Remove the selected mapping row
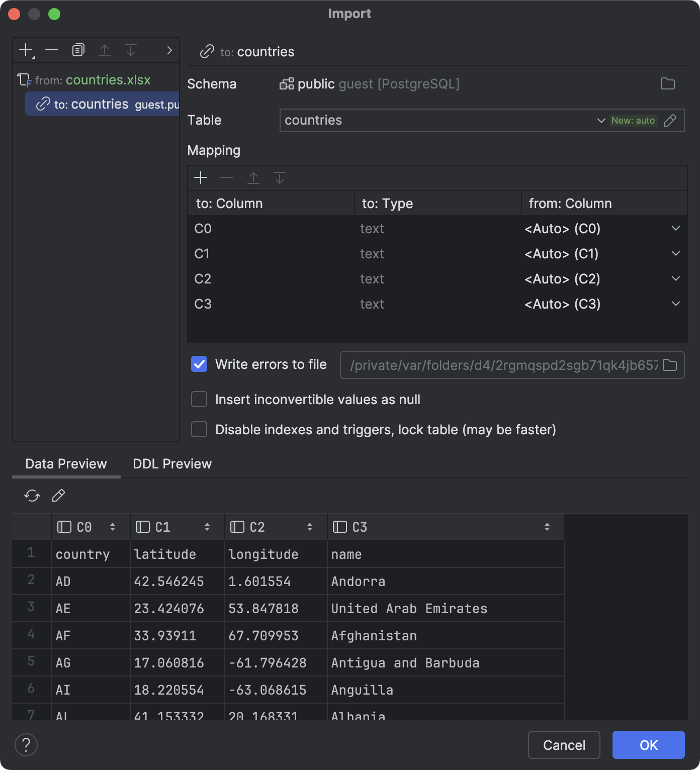Viewport: 700px width, 770px height. pyautogui.click(x=227, y=177)
